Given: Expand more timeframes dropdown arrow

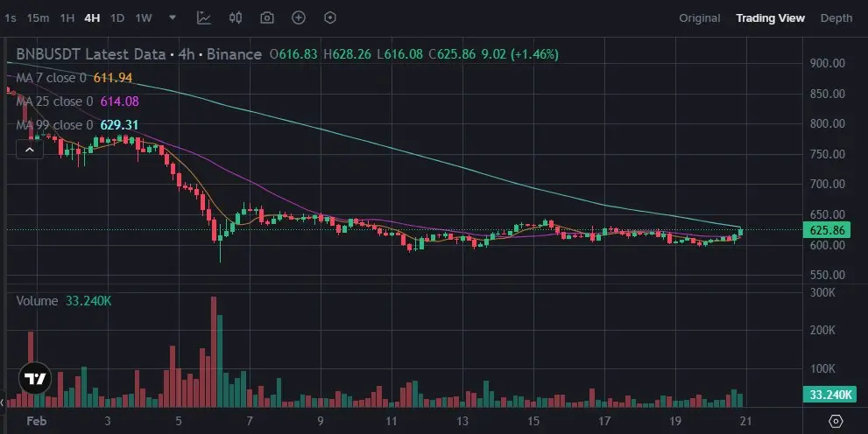Looking at the screenshot, I should coord(173,17).
